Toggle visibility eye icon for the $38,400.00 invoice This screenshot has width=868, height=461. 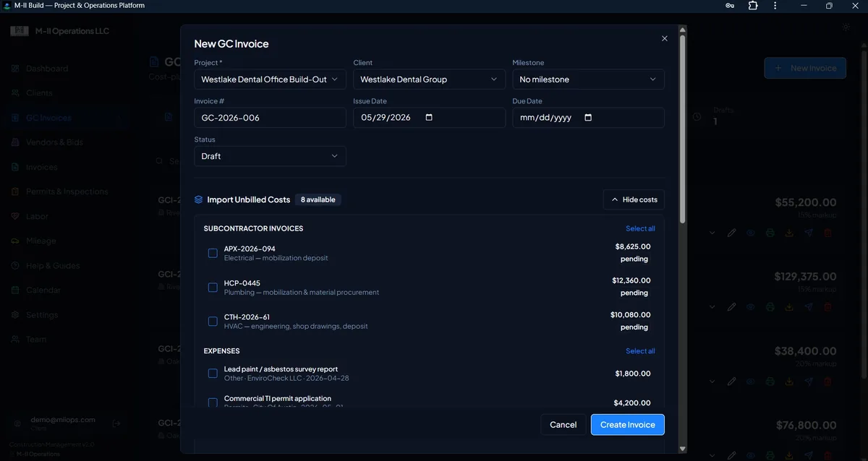(751, 382)
